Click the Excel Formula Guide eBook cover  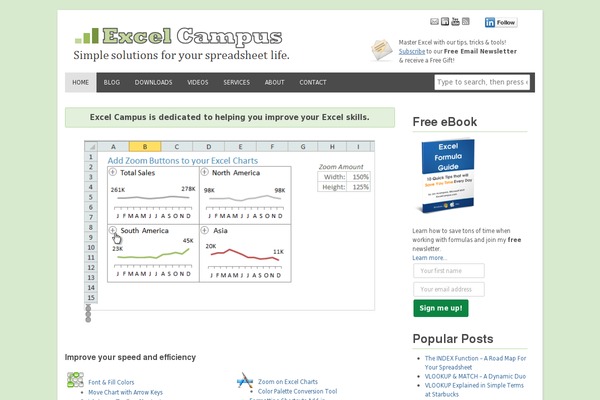[448, 176]
